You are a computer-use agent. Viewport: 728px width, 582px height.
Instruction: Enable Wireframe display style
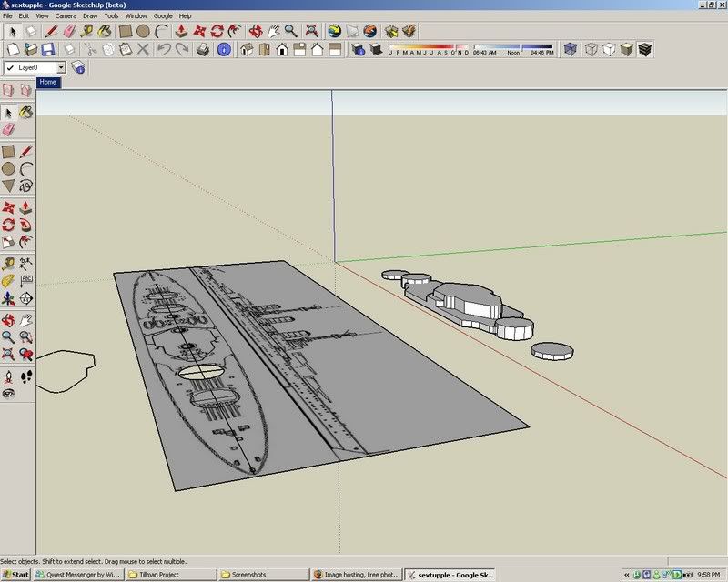coord(591,49)
